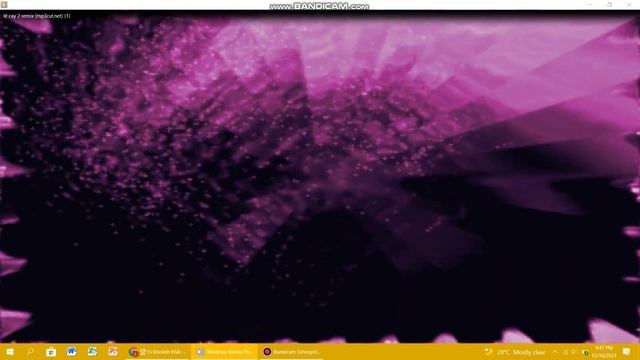Open the weather widget showing Mostly clear
Viewport: 640px width, 360px height.
515,352
